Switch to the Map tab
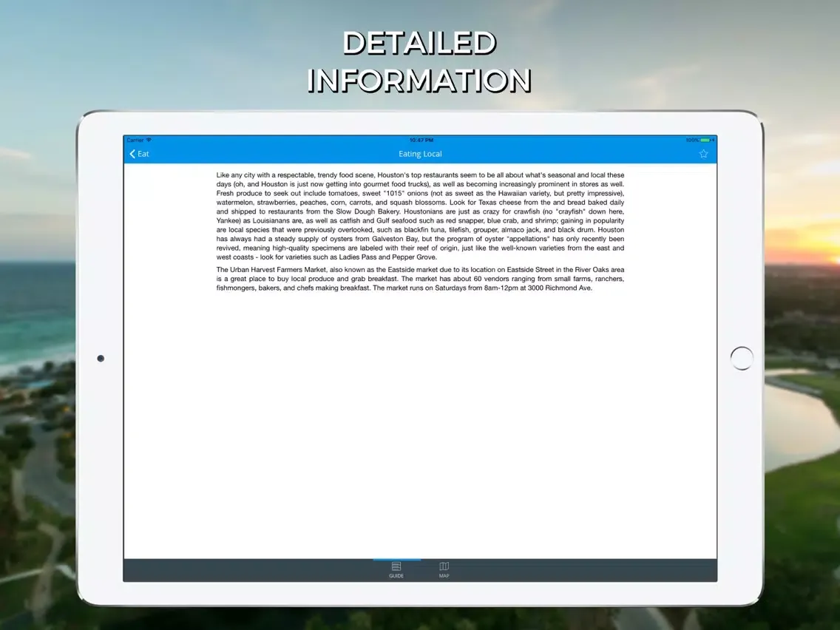This screenshot has height=630, width=840. point(444,570)
